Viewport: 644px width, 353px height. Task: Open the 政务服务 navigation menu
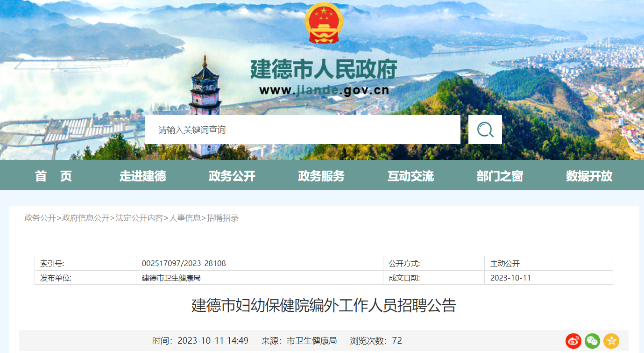[321, 176]
